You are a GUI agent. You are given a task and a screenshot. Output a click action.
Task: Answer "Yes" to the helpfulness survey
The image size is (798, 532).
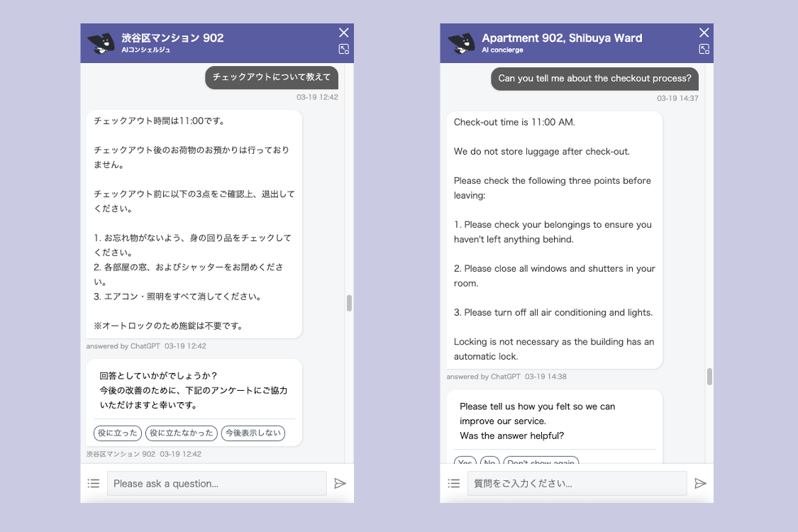coord(465,461)
